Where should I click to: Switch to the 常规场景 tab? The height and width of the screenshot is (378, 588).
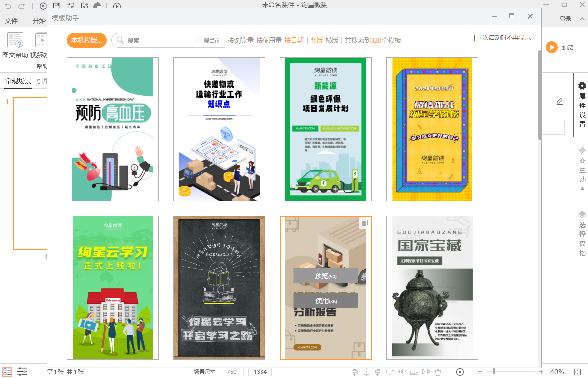coord(18,81)
